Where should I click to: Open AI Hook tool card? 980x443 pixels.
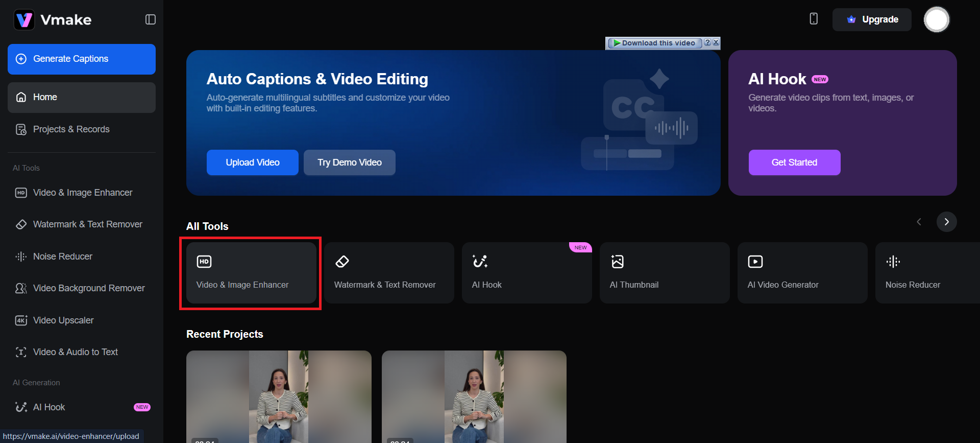pos(526,273)
